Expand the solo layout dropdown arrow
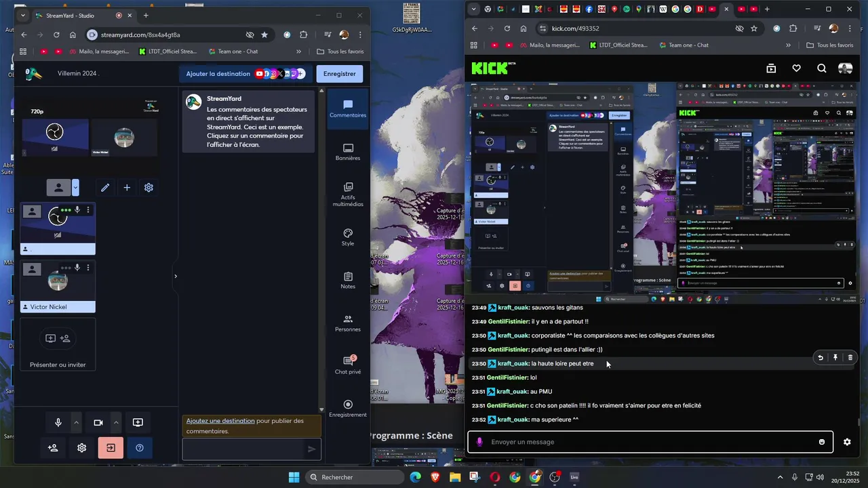 tap(75, 188)
